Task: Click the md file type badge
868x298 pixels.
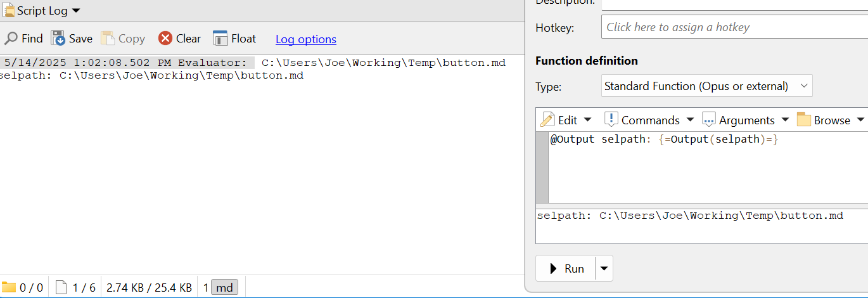Action: [224, 288]
